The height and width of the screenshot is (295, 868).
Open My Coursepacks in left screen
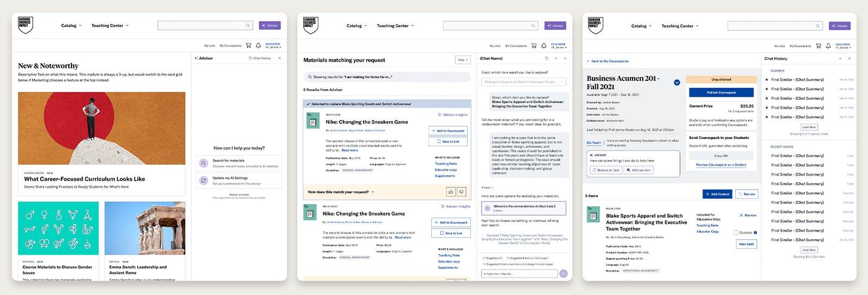(231, 46)
